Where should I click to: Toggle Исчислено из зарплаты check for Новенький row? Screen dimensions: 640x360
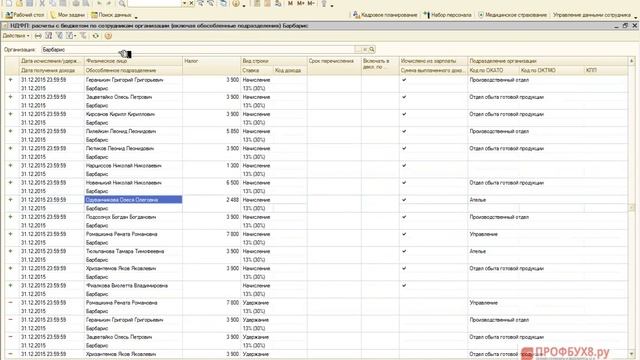point(404,183)
